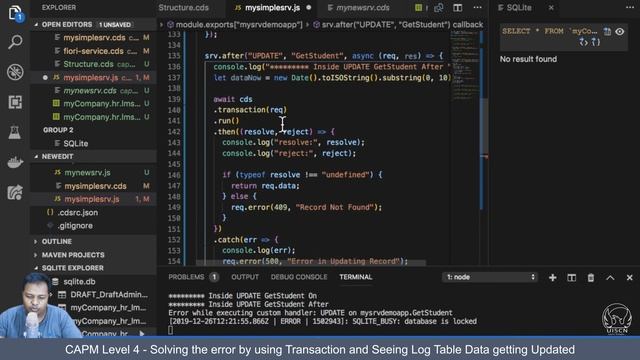Screen dimensions: 640x360
Task: Switch to the OUTPUT tab
Action: coord(245,277)
